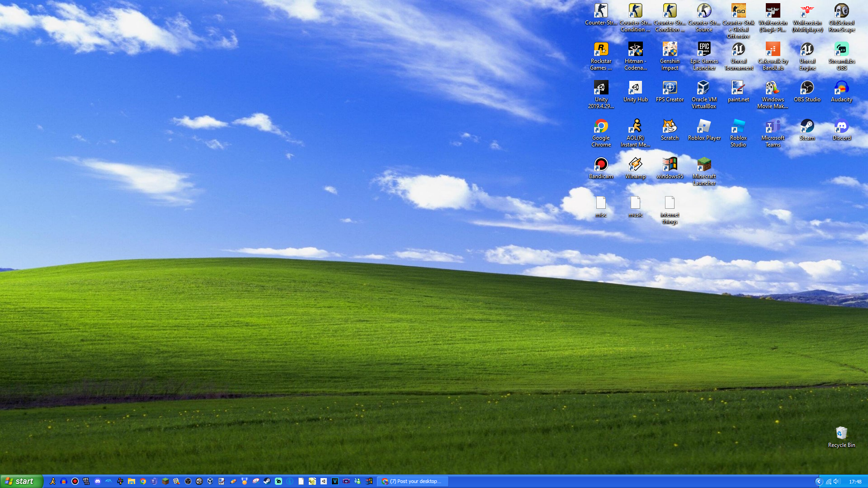Open the Recycle Bin
Image resolution: width=868 pixels, height=488 pixels.
(841, 437)
